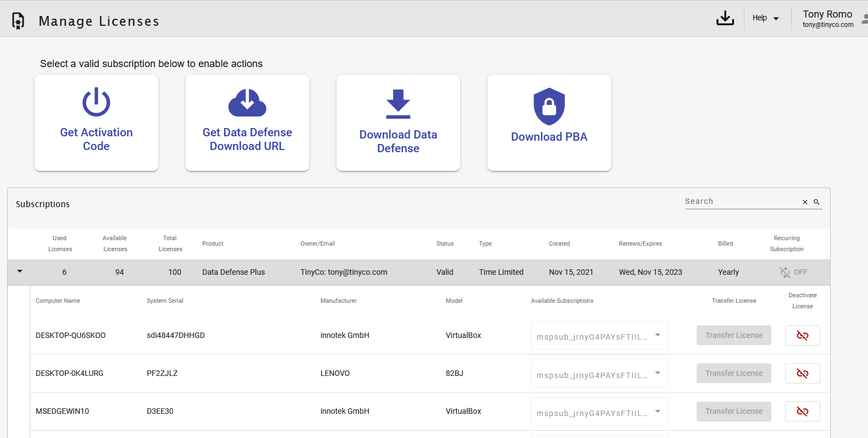
Task: Click the magnifier search icon
Action: tap(816, 202)
